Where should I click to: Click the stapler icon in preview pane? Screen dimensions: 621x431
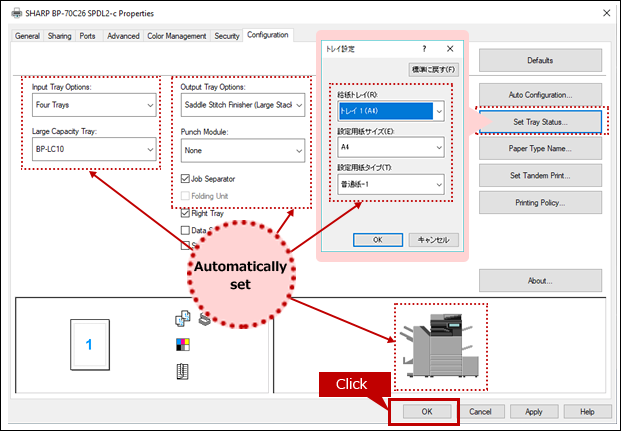coord(204,320)
